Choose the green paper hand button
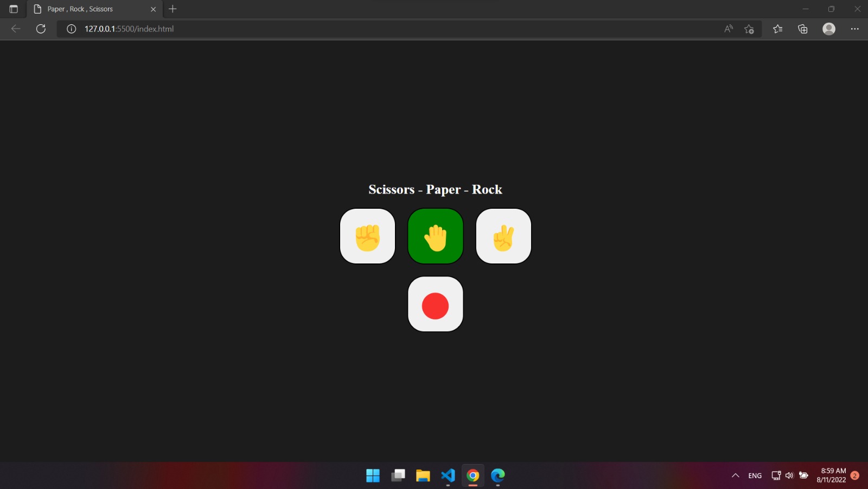Image resolution: width=868 pixels, height=489 pixels. click(436, 236)
